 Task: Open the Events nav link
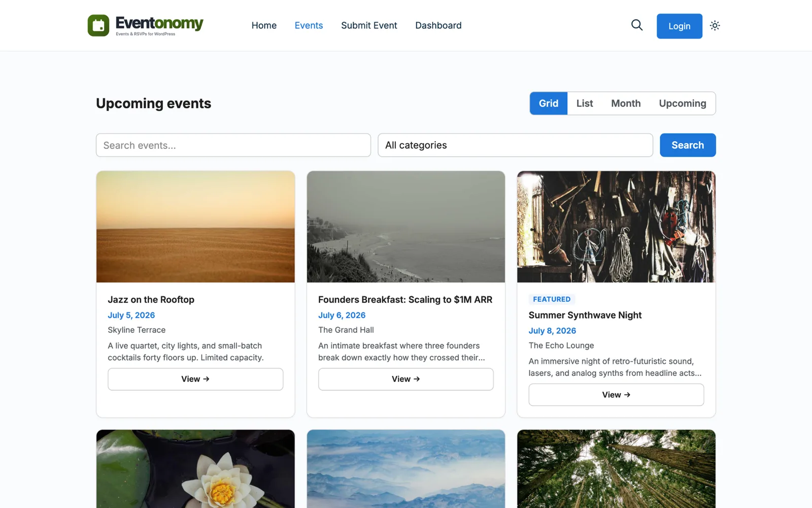tap(309, 25)
